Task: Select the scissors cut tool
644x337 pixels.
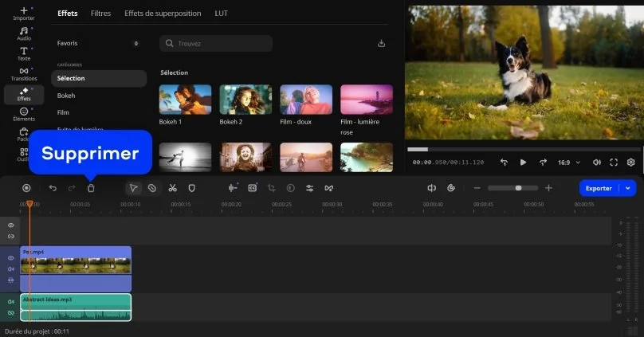Action: click(x=172, y=188)
